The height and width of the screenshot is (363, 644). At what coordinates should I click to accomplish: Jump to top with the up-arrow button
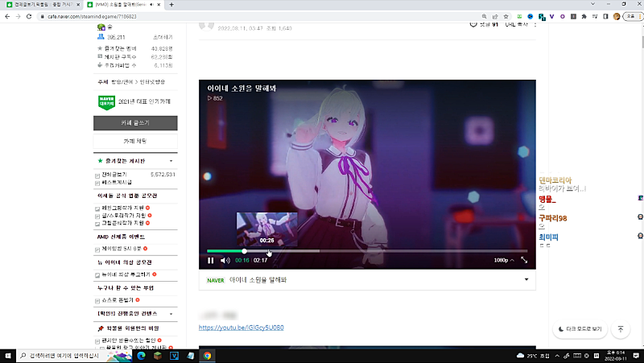pos(621,329)
